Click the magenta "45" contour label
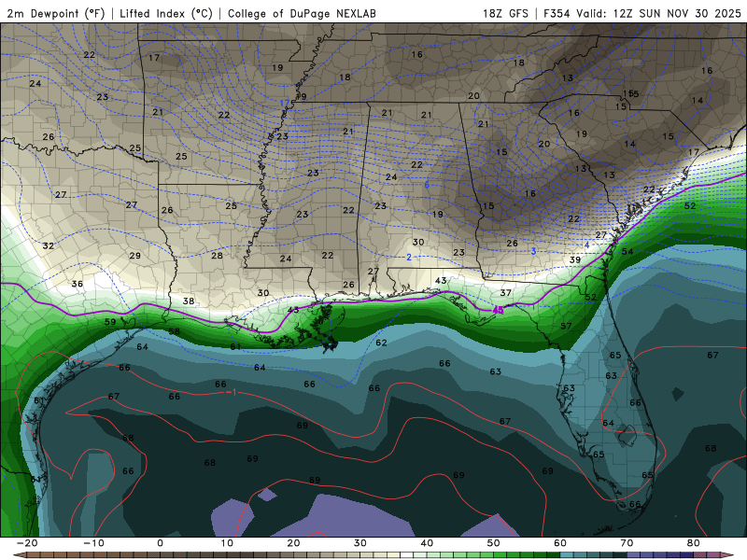This screenshot has height=560, width=747. [x=498, y=311]
